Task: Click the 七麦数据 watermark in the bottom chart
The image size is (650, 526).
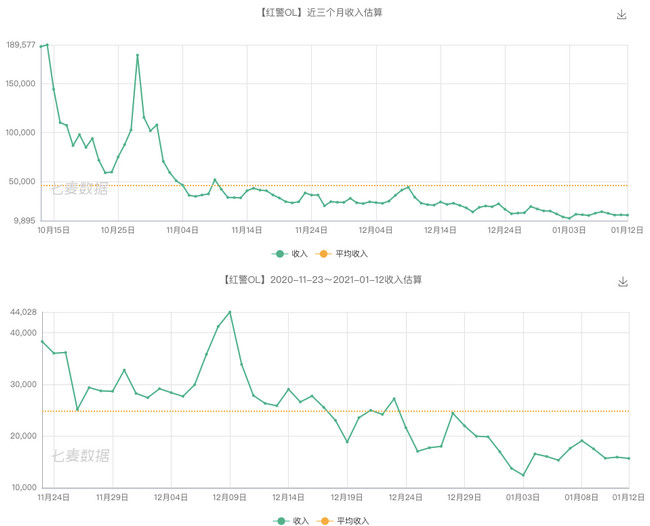Action: tap(80, 455)
